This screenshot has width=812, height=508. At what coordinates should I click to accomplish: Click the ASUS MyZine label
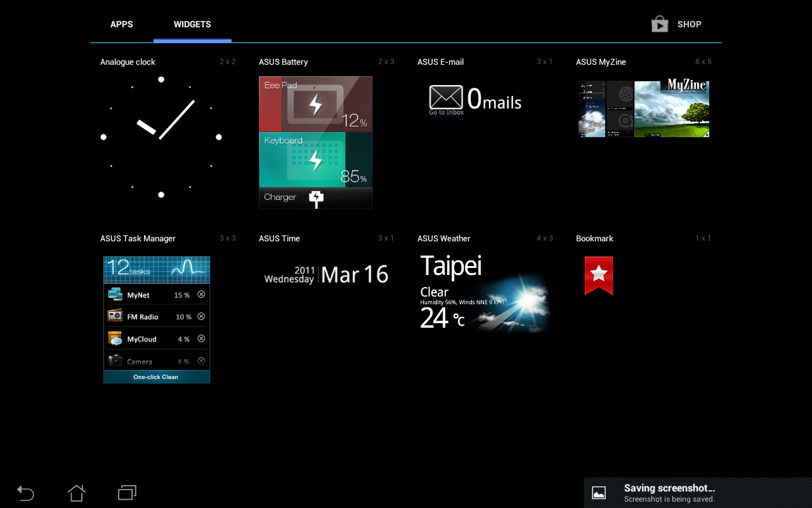click(x=601, y=62)
